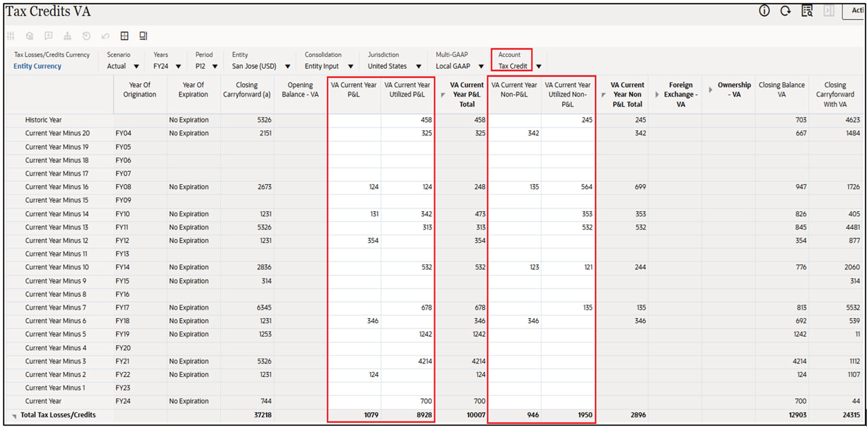The image size is (868, 427).
Task: Select the Current Year Minus 20 row label
Action: pyautogui.click(x=57, y=133)
